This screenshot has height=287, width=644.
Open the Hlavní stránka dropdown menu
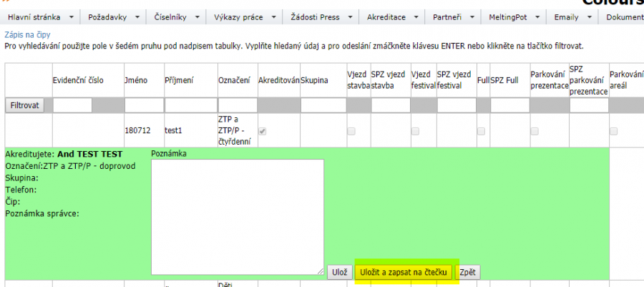tap(41, 16)
